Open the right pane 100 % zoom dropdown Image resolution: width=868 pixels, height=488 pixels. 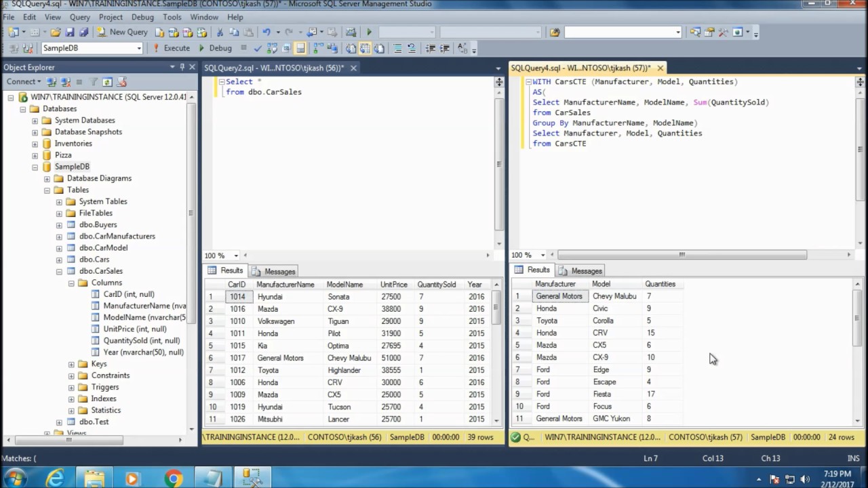point(542,255)
